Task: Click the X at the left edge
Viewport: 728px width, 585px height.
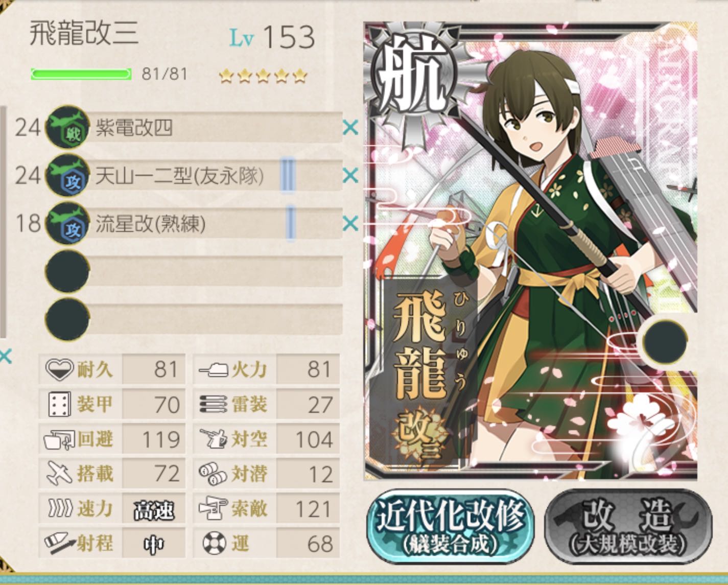Action: pyautogui.click(x=5, y=356)
